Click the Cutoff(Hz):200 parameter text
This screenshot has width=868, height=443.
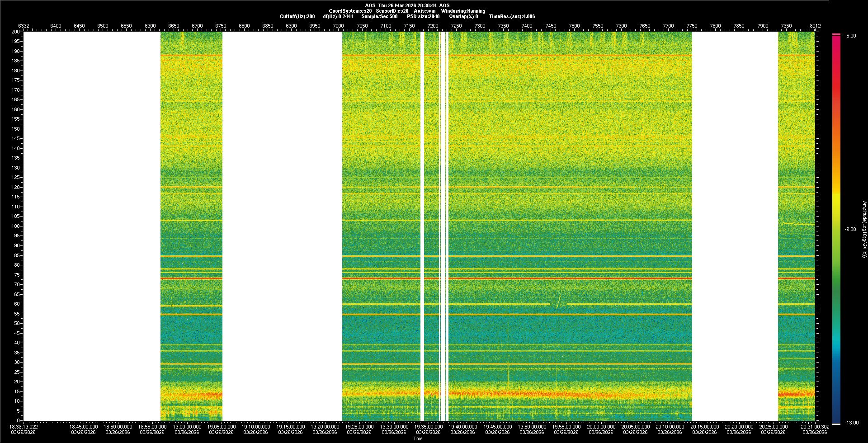point(297,16)
